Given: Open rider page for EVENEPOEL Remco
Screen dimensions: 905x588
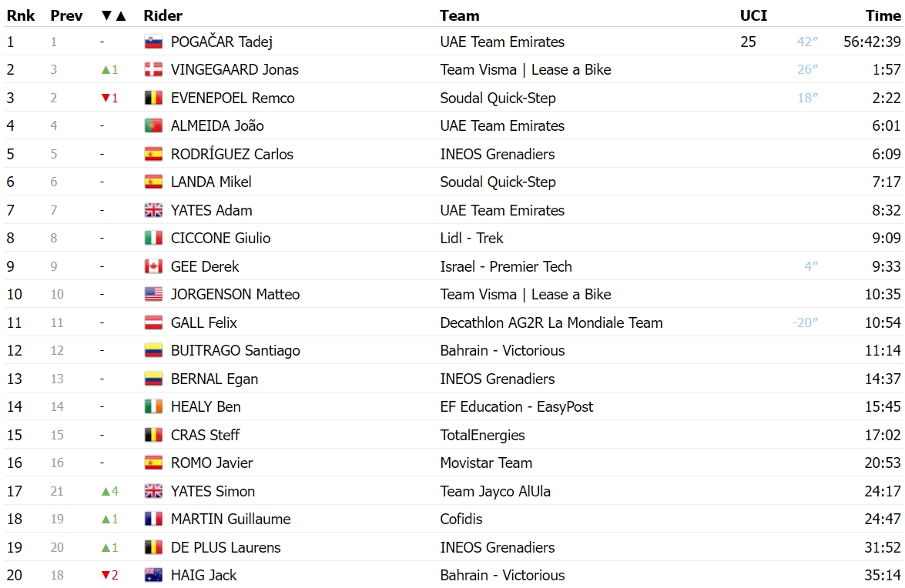Looking at the screenshot, I should point(233,98).
